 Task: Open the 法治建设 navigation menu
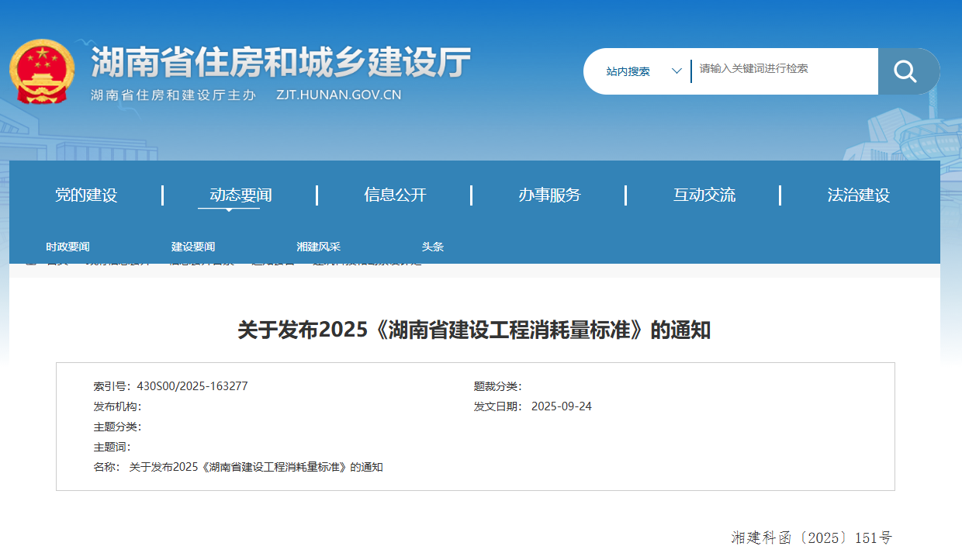pos(858,195)
